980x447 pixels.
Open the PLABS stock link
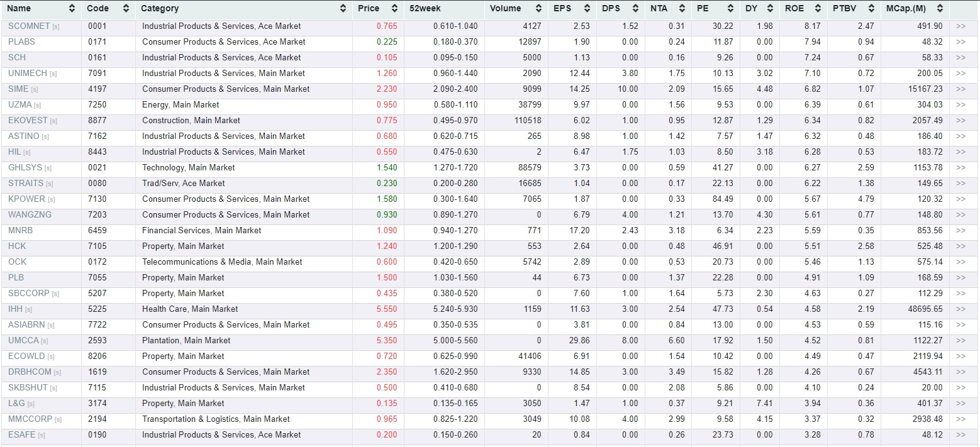21,42
